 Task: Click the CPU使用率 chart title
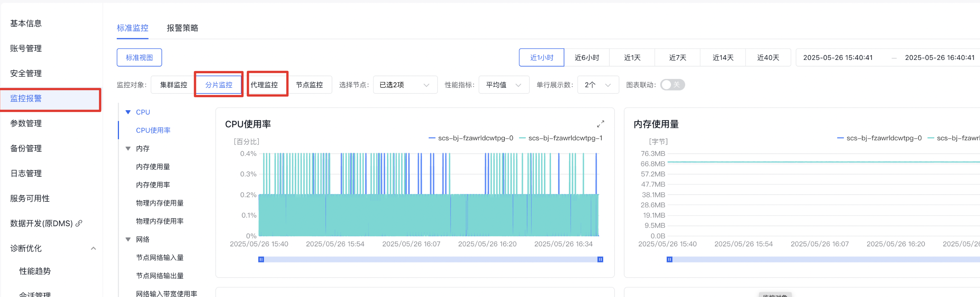click(248, 124)
